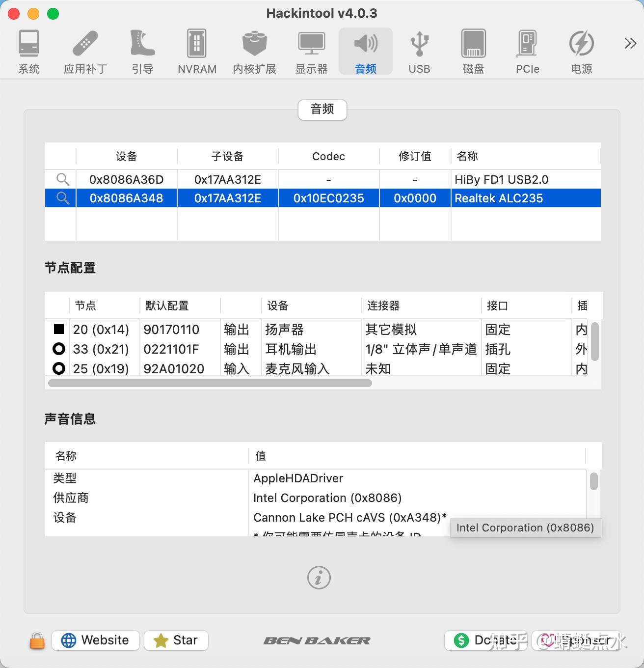The width and height of the screenshot is (644, 668).
Task: Select the radio indicator for node 33 (0x21)
Action: [59, 349]
